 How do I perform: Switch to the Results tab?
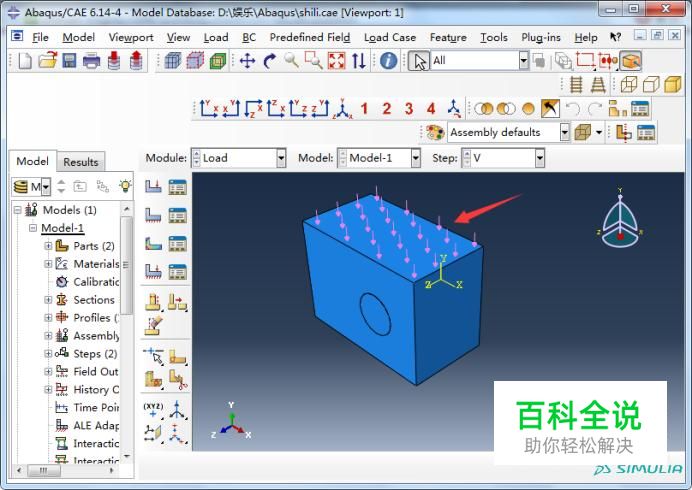coord(81,162)
